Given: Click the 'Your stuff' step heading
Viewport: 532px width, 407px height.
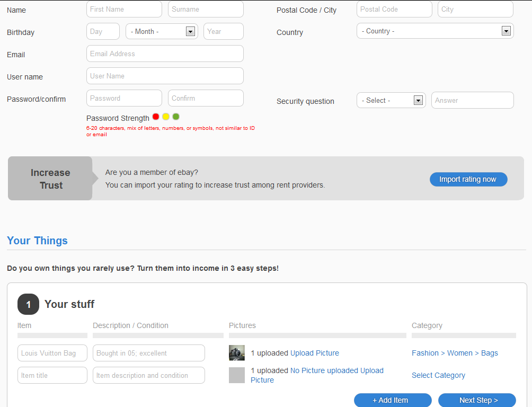Looking at the screenshot, I should [x=69, y=304].
